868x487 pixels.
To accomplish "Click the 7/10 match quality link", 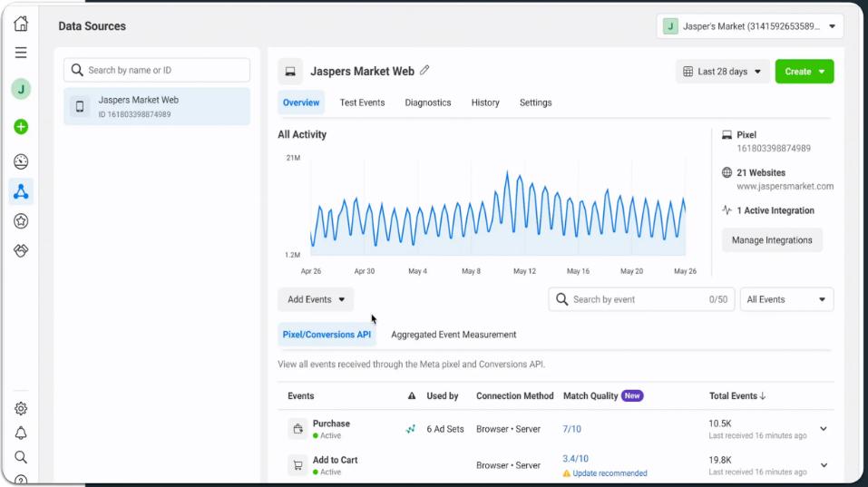I will 571,429.
